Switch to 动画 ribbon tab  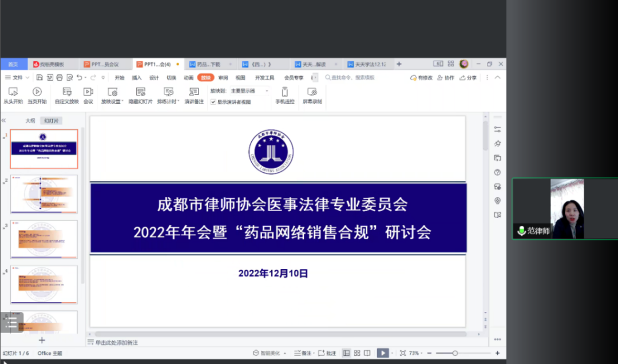[x=188, y=78]
